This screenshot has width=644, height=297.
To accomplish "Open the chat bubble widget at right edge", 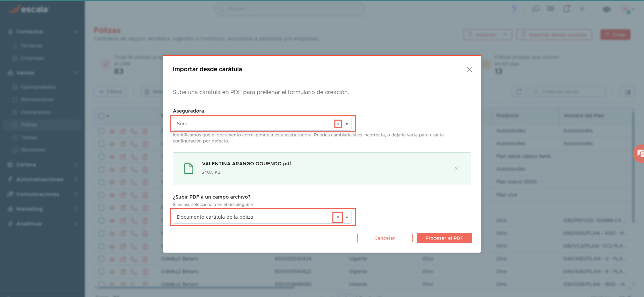I will pyautogui.click(x=639, y=154).
